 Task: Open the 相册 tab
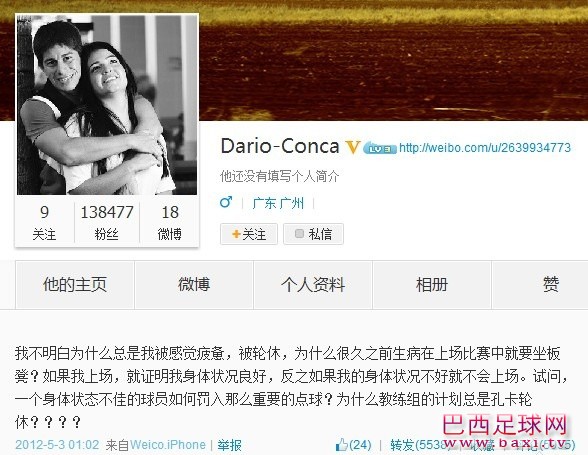[x=432, y=285]
